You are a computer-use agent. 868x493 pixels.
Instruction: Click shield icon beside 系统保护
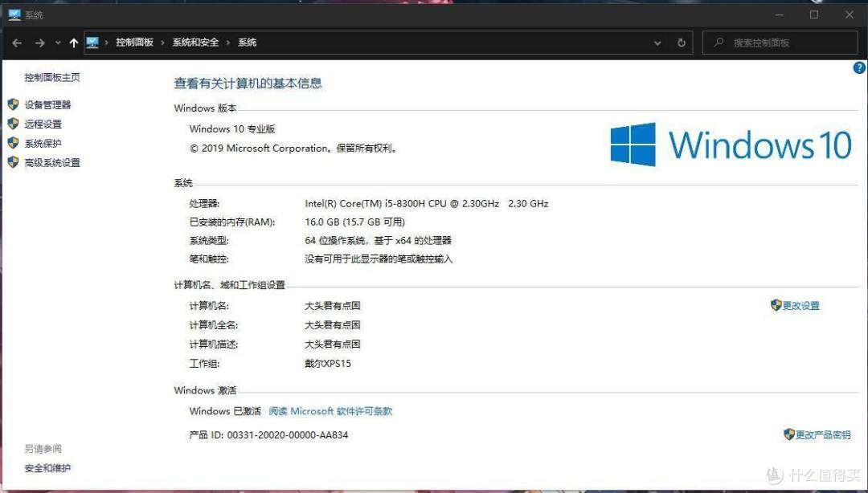point(14,143)
